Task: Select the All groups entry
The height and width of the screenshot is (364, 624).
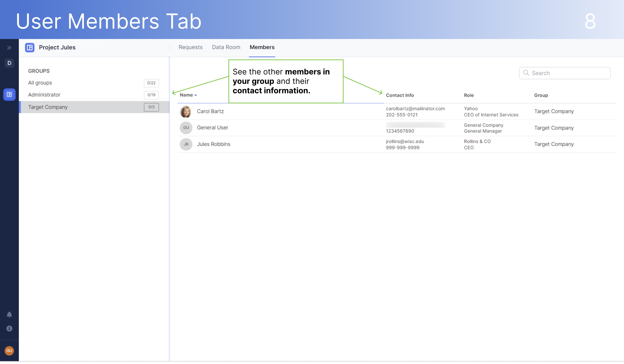Action: coord(40,83)
